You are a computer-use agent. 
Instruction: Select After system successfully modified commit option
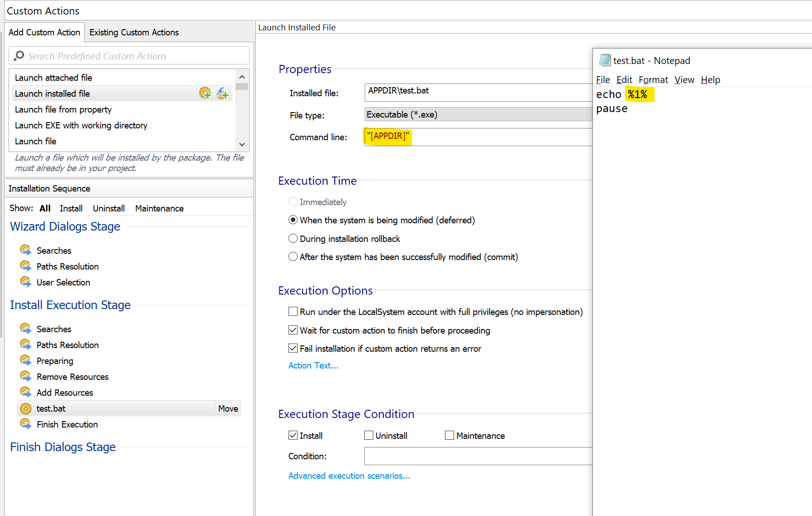(293, 256)
